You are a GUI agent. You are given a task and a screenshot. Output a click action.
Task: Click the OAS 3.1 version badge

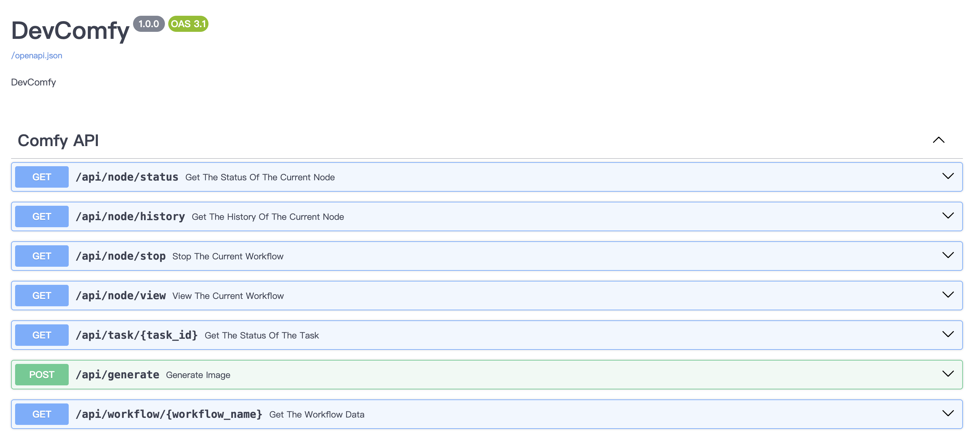188,24
